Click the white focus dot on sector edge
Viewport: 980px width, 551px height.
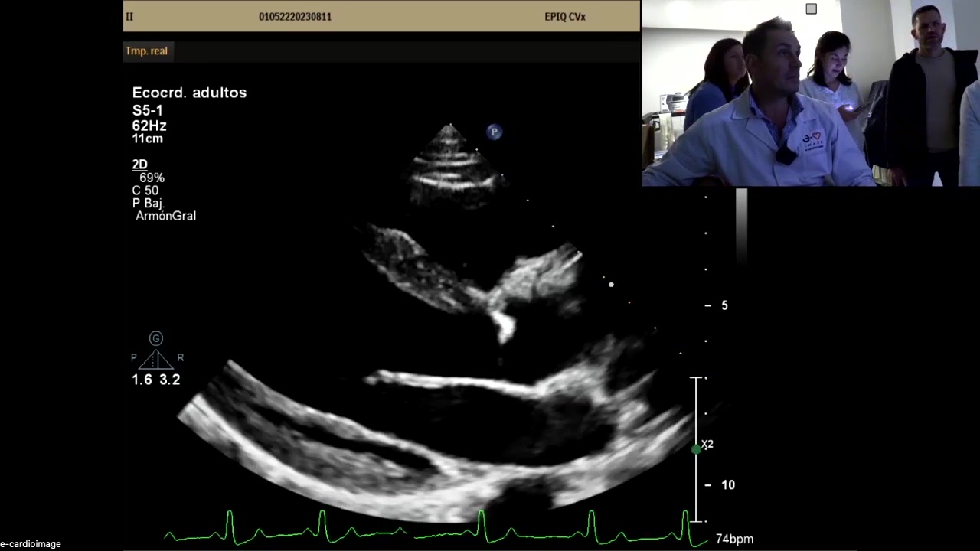click(611, 285)
